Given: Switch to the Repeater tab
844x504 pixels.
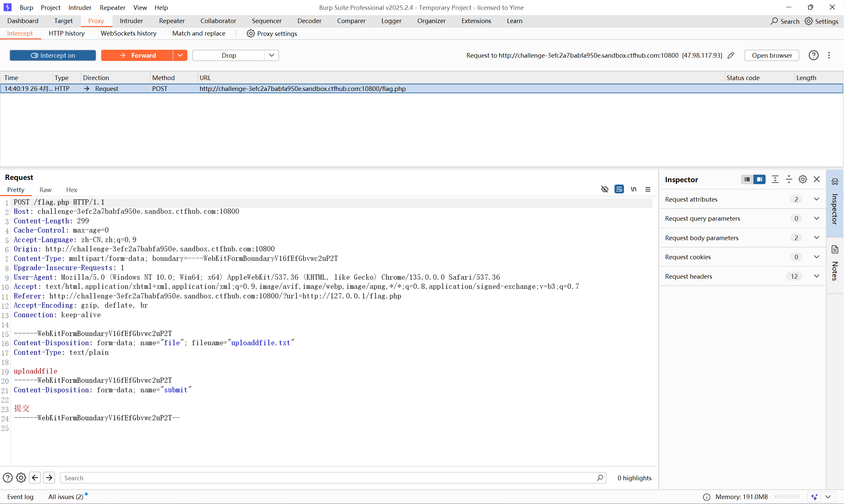Looking at the screenshot, I should 172,21.
